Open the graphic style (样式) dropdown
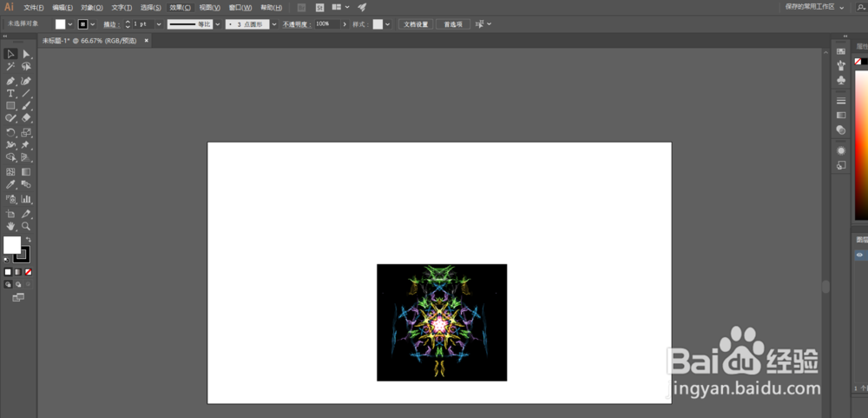Viewport: 868px width, 418px height. click(387, 24)
